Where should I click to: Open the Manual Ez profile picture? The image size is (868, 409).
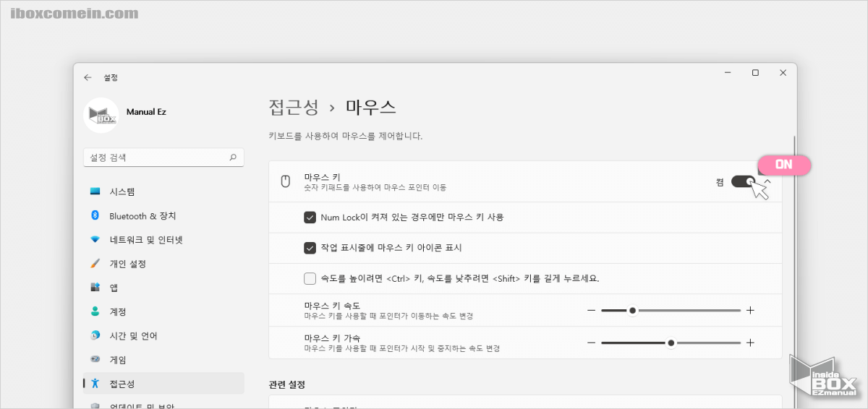pos(101,115)
